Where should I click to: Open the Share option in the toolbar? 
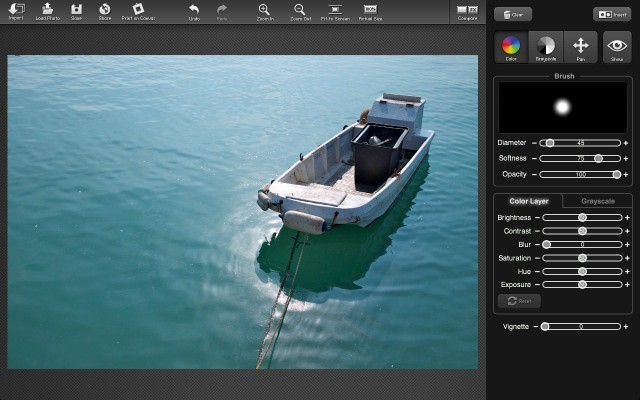pos(105,10)
